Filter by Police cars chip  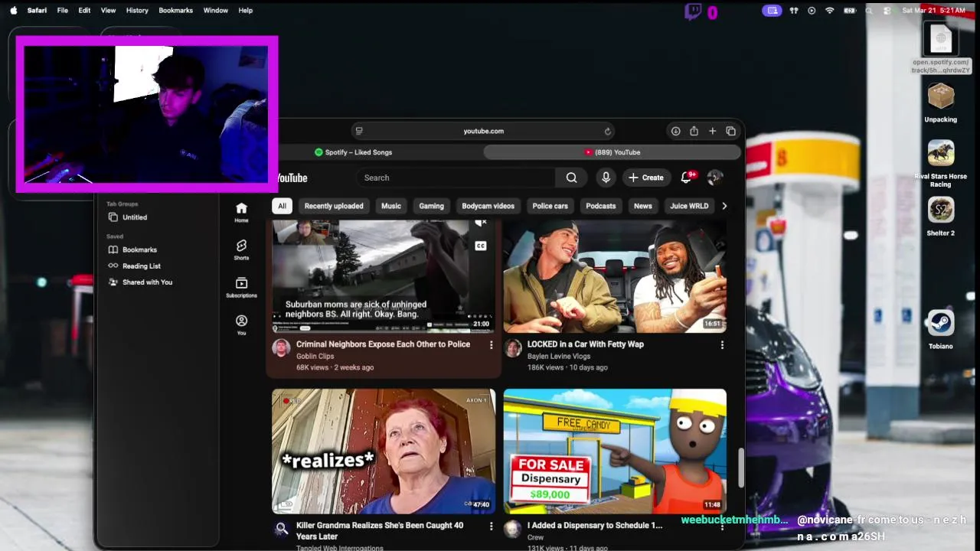550,206
